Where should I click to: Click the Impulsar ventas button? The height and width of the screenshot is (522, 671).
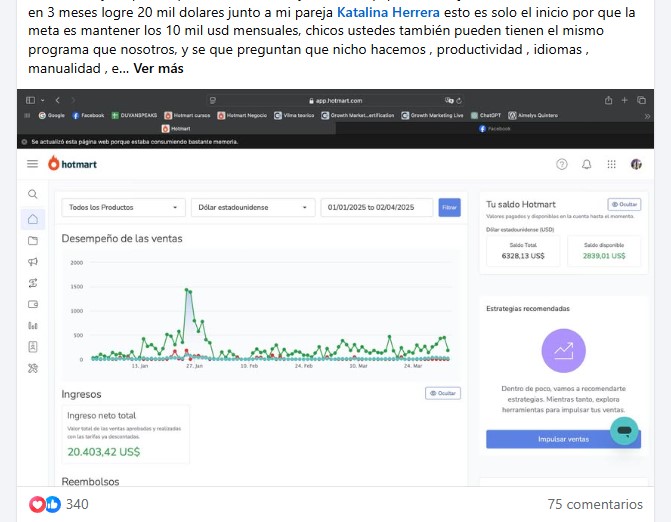[564, 439]
